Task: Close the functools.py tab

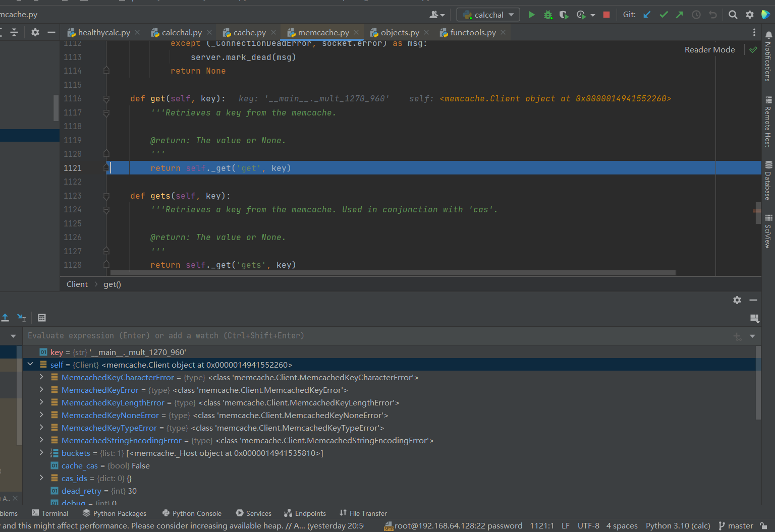Action: 503,32
